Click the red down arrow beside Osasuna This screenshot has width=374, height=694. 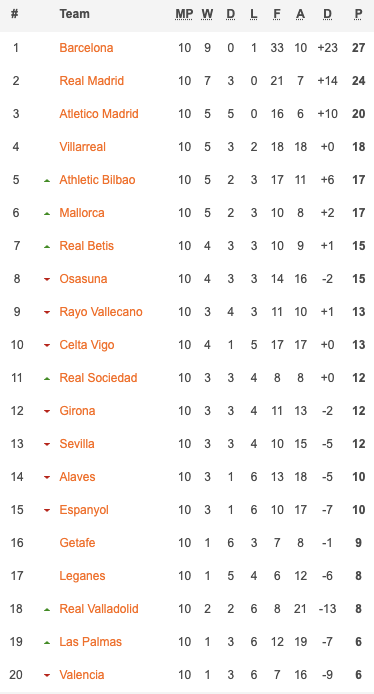point(47,279)
